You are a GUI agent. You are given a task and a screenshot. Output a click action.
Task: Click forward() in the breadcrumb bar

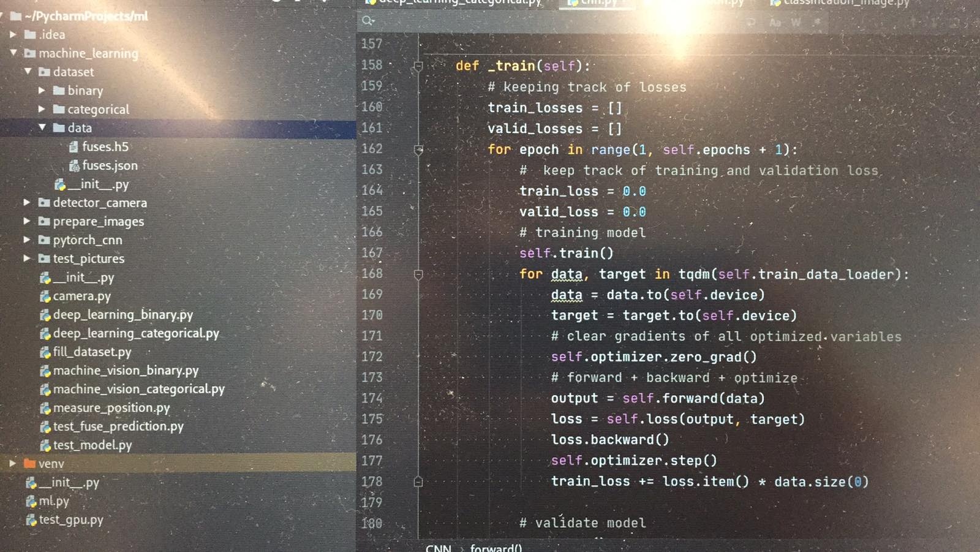(496, 548)
